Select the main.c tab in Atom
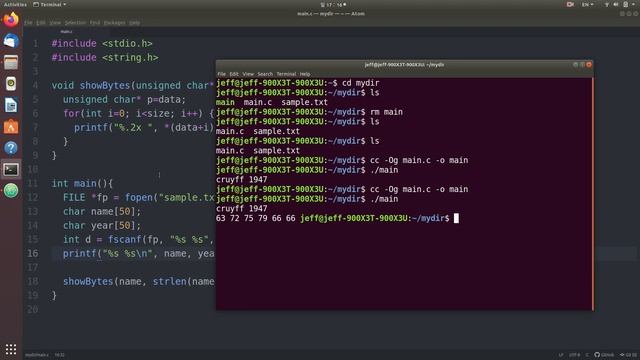Viewport: 640px width, 360px height. 66,31
